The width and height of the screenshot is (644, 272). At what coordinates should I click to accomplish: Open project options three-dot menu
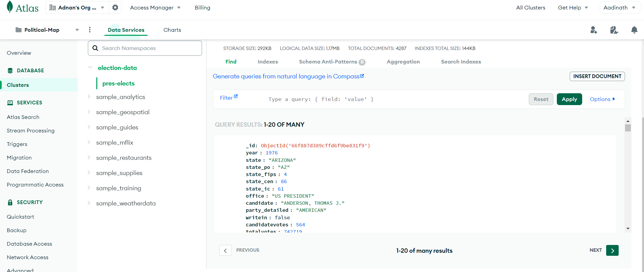click(90, 30)
